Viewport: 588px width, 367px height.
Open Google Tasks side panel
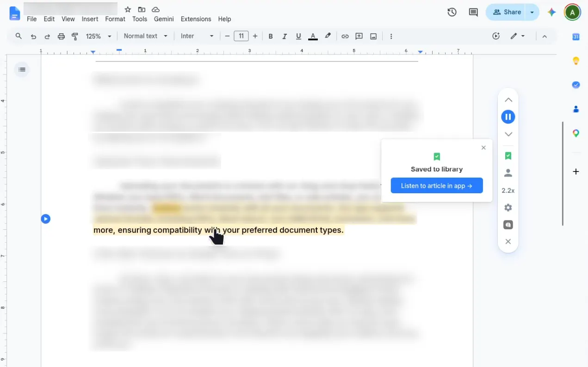pyautogui.click(x=576, y=85)
